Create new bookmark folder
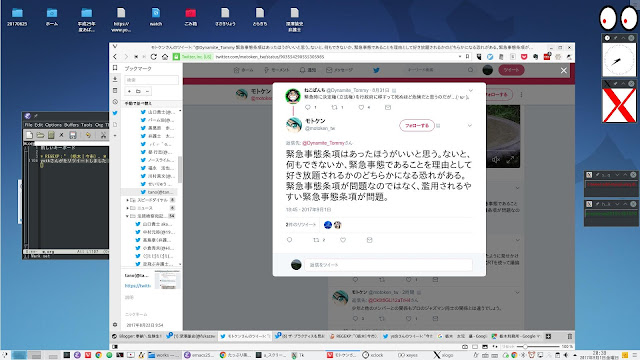 [x=138, y=91]
